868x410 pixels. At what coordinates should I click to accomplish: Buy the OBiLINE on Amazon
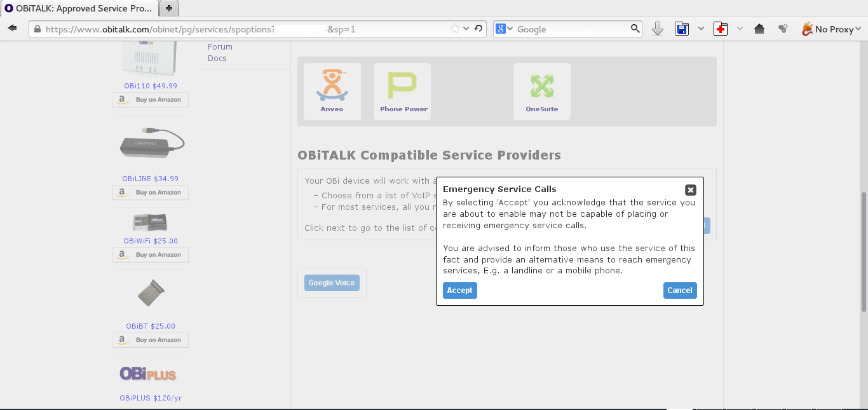(151, 193)
